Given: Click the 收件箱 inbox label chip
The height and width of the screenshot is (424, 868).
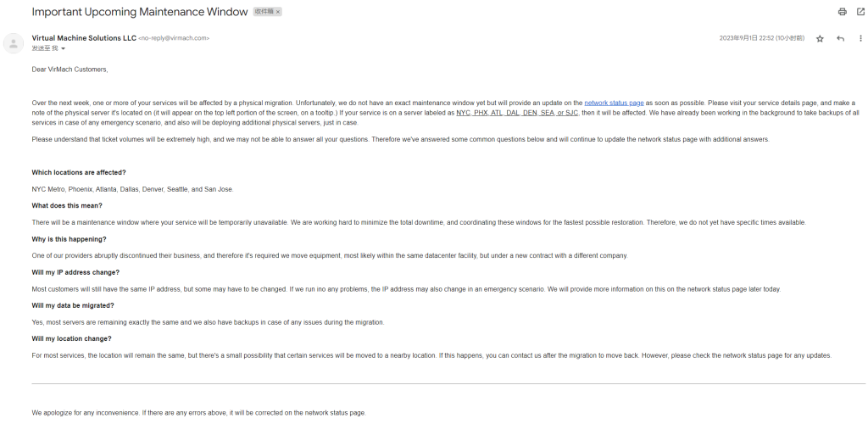Looking at the screenshot, I should [264, 12].
